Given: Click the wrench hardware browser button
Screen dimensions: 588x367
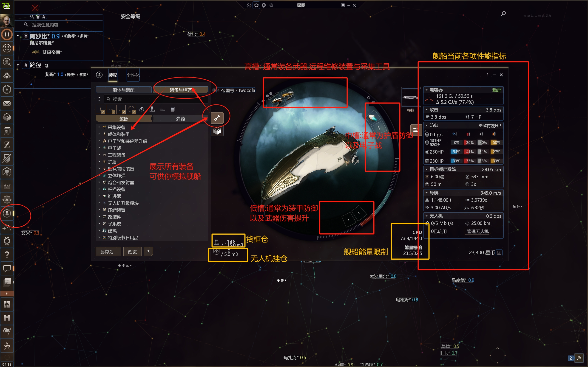Looking at the screenshot, I should pyautogui.click(x=217, y=118).
